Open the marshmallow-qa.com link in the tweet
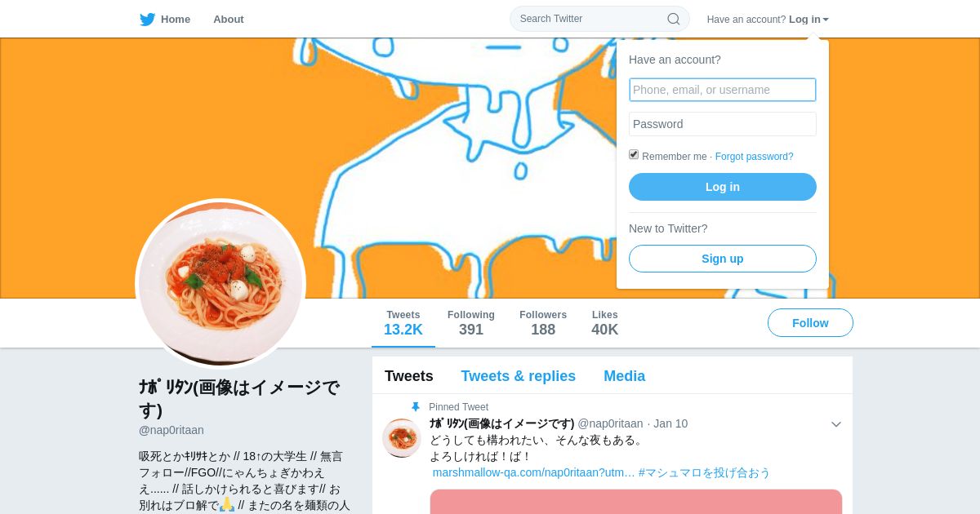The image size is (980, 514). point(533,472)
